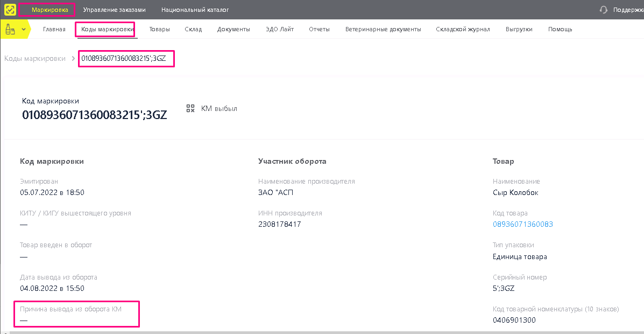Viewport: 644px width, 334px height.
Task: Click Коды маркировки breadcrumb link
Action: (35, 58)
